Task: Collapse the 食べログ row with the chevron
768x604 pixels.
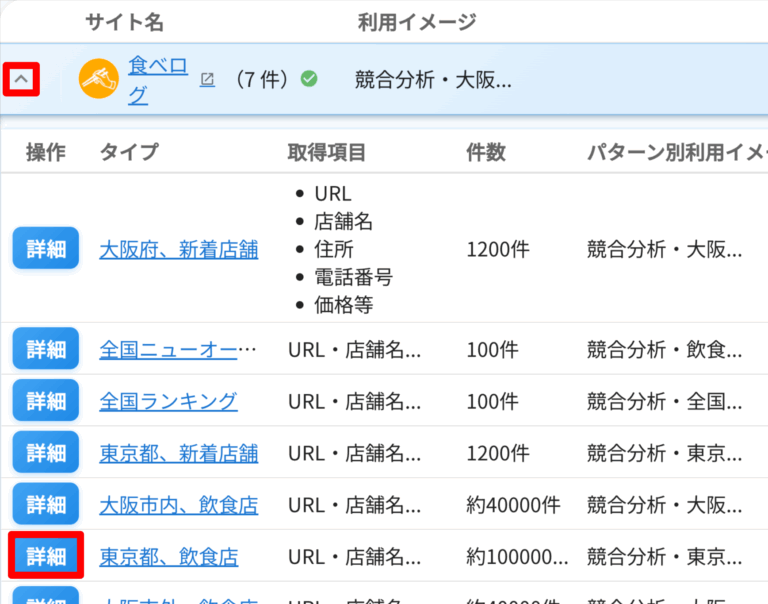Action: click(x=22, y=80)
